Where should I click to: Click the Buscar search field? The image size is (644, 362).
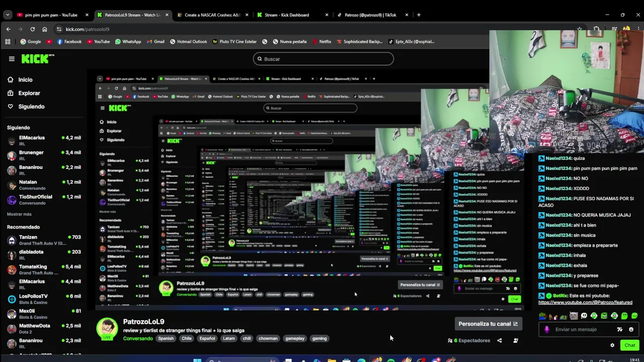323,59
